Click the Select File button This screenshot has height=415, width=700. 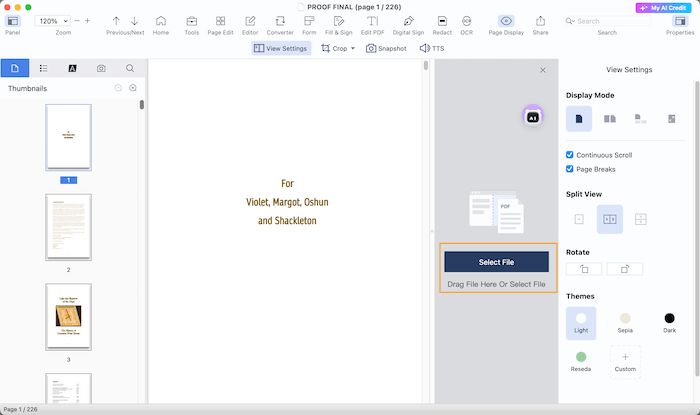[x=496, y=262]
